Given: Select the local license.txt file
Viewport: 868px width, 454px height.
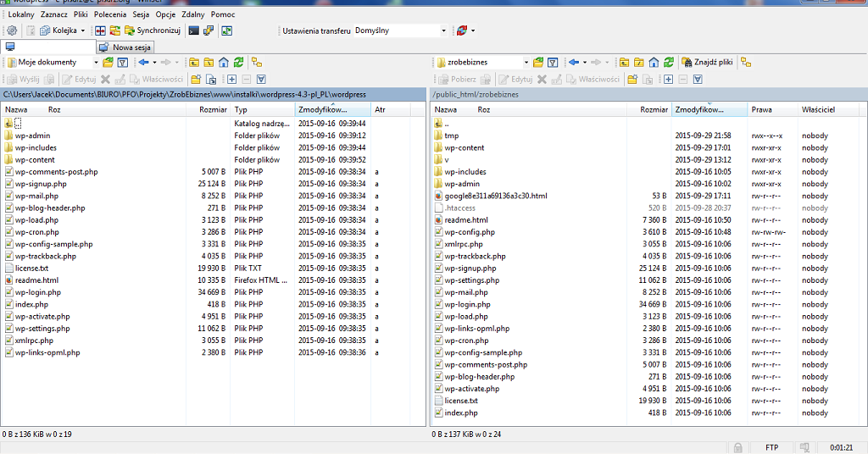Looking at the screenshot, I should 31,269.
